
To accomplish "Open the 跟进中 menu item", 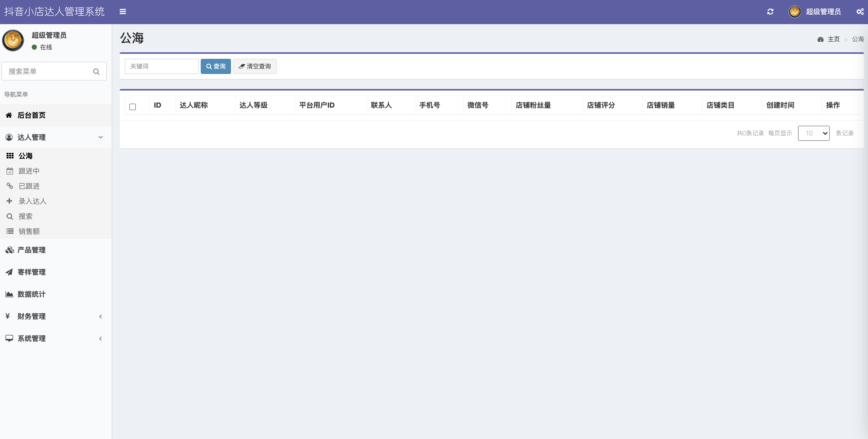I will pyautogui.click(x=29, y=171).
